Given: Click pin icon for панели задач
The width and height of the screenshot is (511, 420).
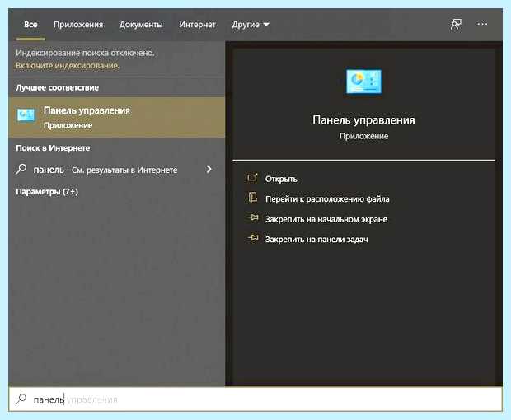Looking at the screenshot, I should (x=253, y=238).
